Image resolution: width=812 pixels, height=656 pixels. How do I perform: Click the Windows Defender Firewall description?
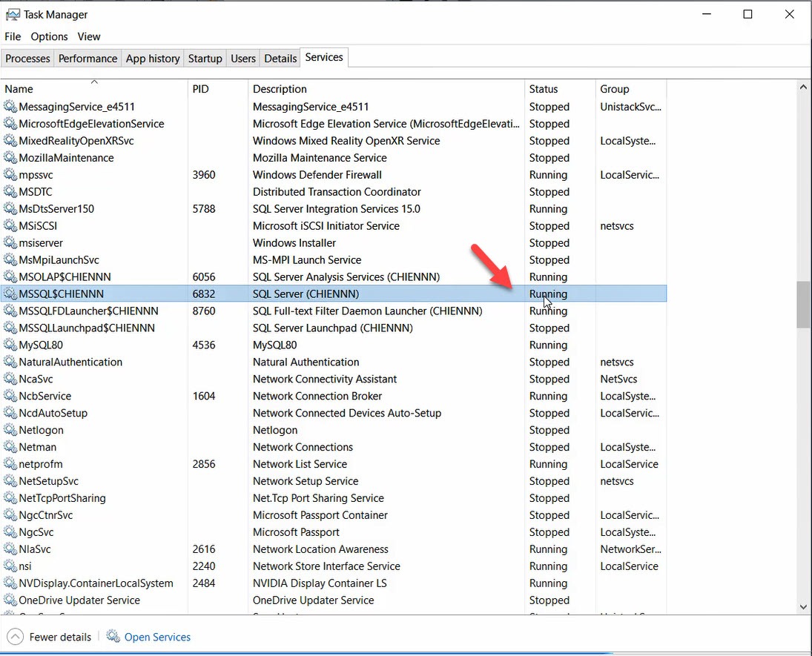(317, 174)
